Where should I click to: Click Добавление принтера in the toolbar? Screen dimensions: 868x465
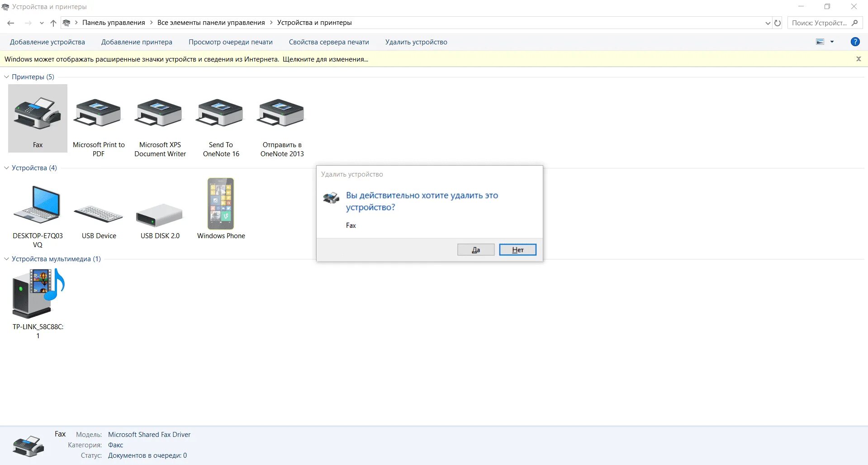(137, 42)
